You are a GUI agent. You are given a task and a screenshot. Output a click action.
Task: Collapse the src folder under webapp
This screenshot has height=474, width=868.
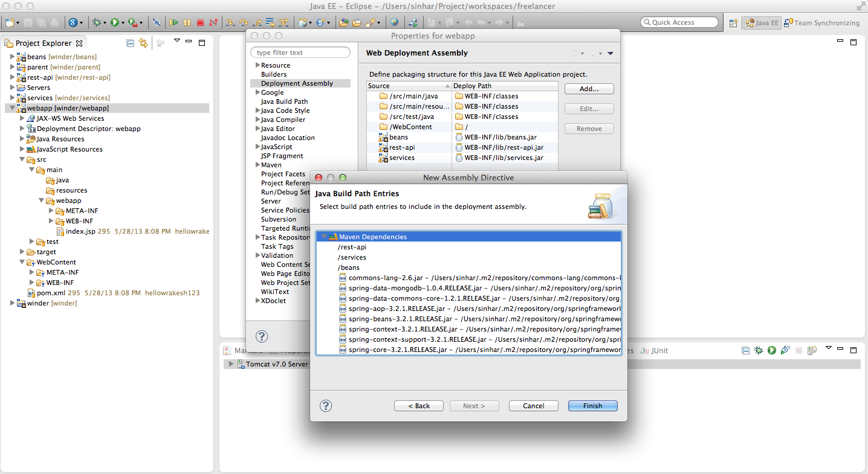coord(23,159)
